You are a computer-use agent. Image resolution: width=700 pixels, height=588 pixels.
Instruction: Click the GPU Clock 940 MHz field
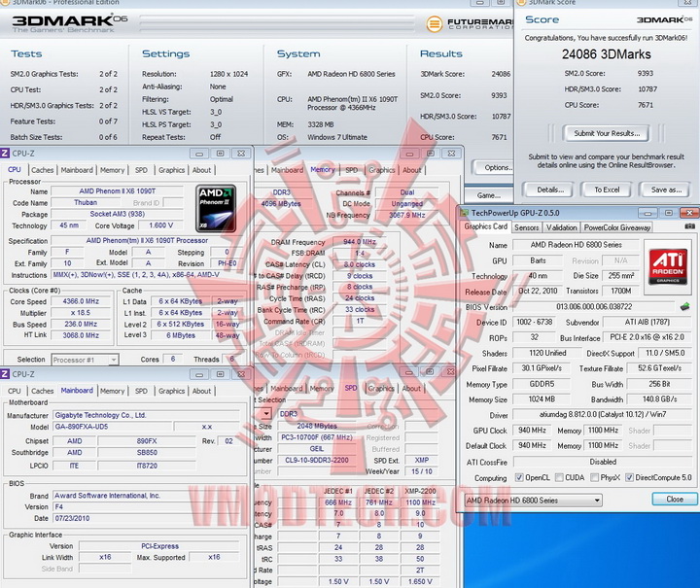532,431
